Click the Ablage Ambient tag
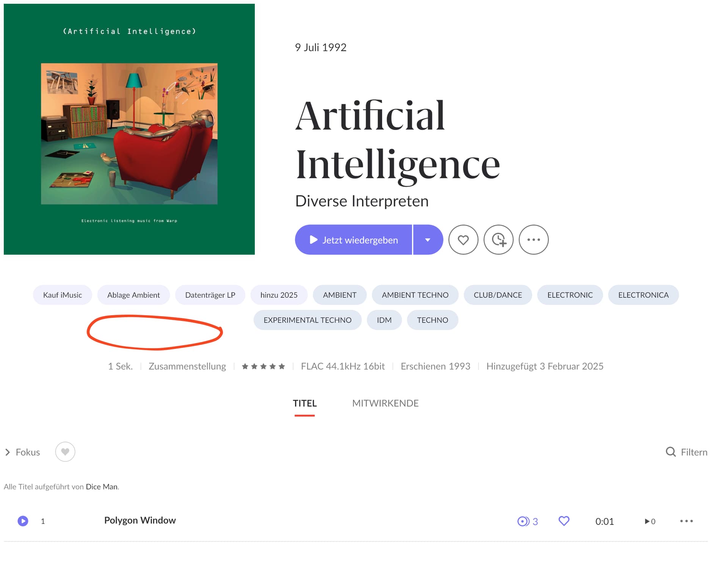This screenshot has height=564, width=728. pos(133,295)
